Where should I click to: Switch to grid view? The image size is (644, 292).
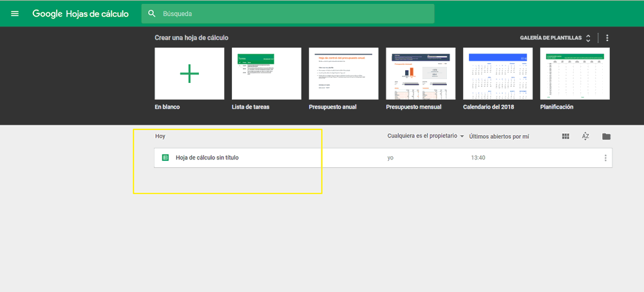click(x=565, y=136)
